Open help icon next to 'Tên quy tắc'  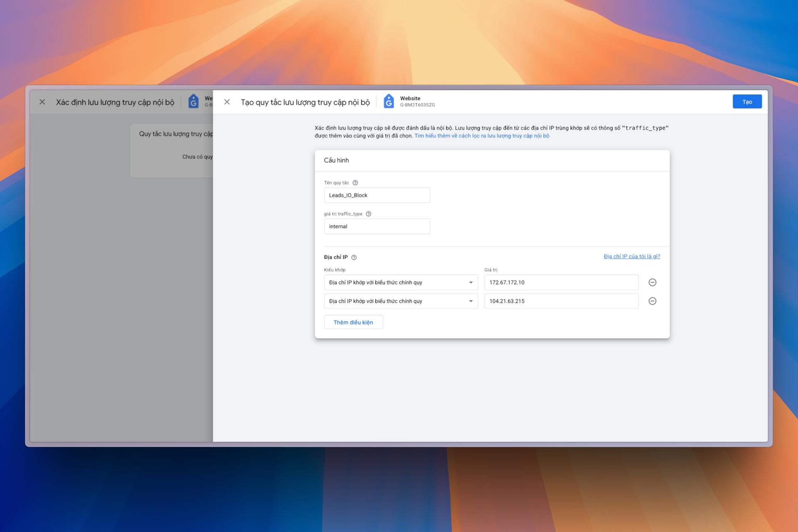pos(355,183)
